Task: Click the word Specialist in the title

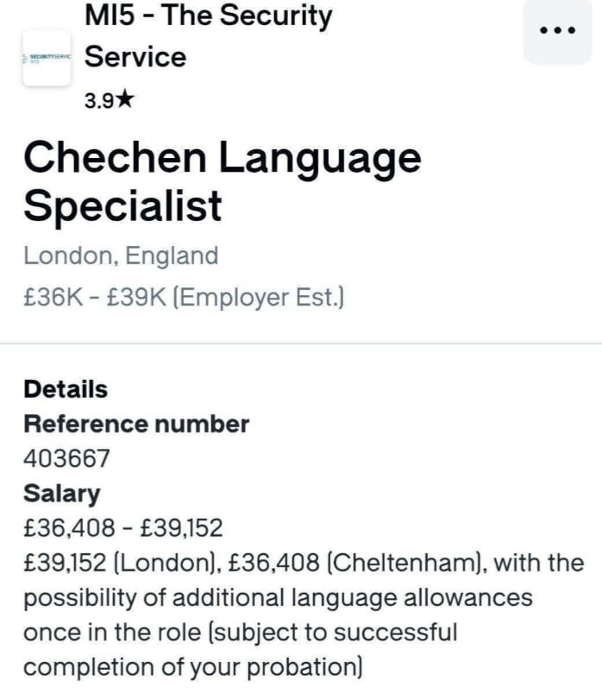Action: point(122,205)
